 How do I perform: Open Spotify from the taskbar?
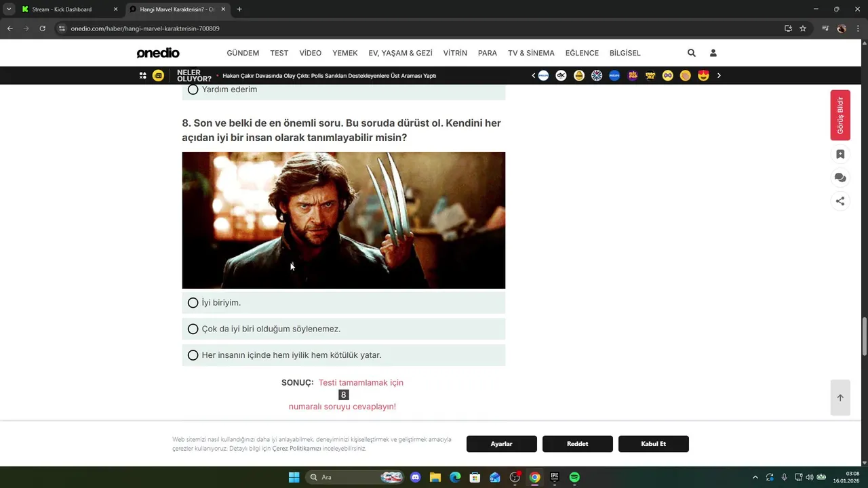[x=574, y=477]
